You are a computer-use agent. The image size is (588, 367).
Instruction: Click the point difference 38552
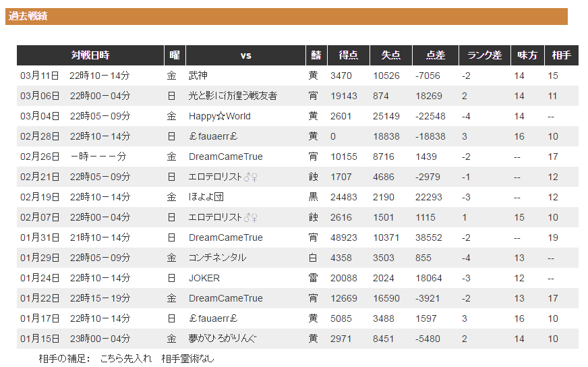pos(429,238)
